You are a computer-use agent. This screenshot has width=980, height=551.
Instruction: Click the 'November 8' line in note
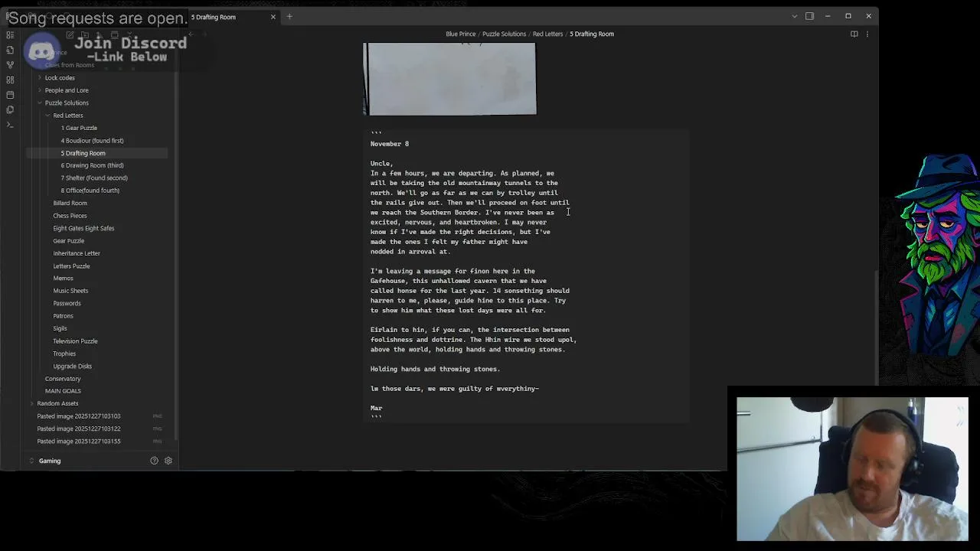(x=390, y=144)
